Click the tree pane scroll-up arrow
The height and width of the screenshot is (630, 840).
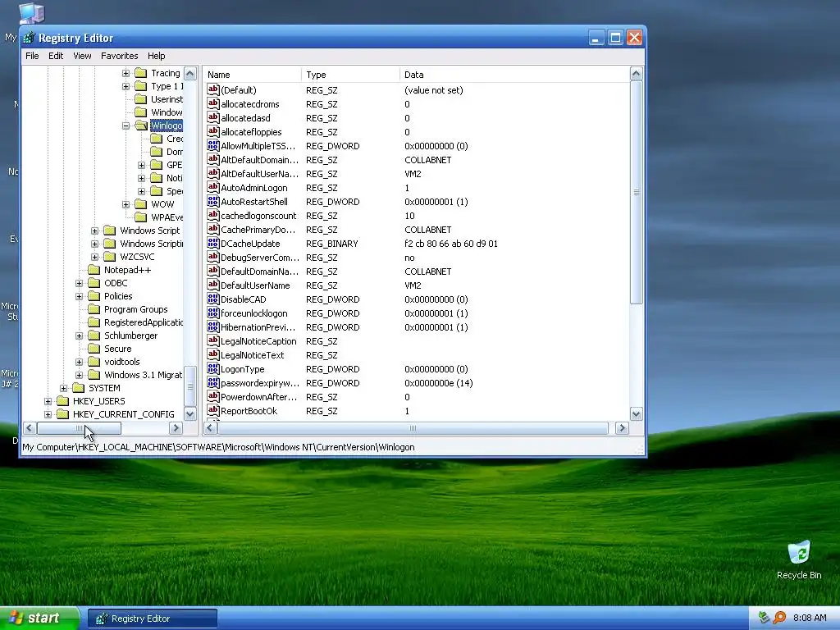pyautogui.click(x=190, y=73)
